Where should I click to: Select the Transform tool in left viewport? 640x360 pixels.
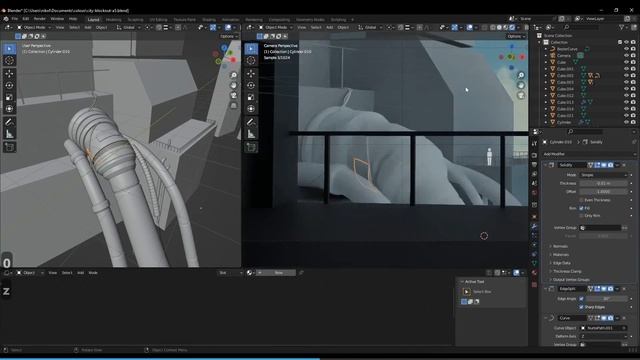click(9, 109)
